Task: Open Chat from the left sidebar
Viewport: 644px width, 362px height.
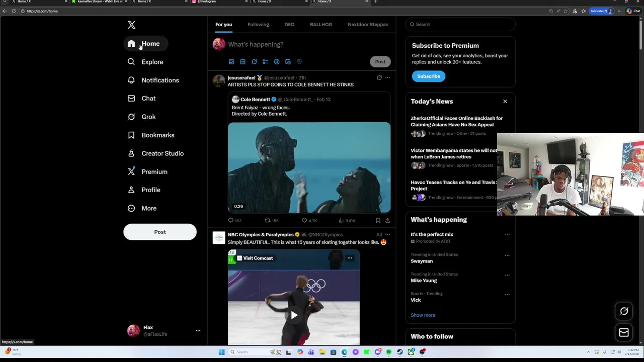Action: [x=142, y=99]
